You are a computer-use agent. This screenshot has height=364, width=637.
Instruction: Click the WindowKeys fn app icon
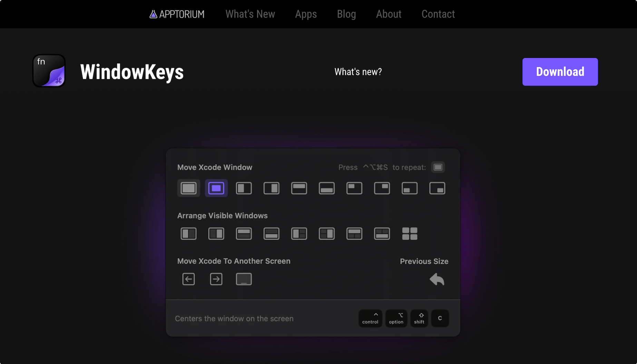coord(49,71)
